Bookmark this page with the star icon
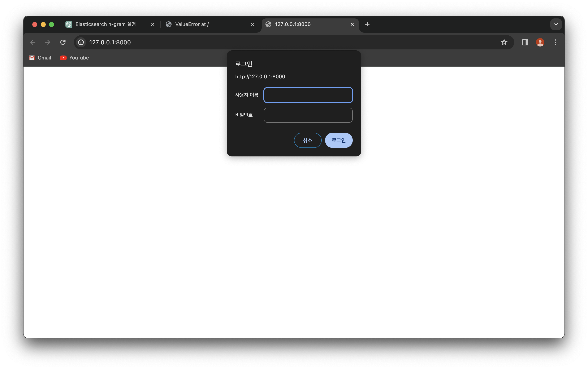 coord(504,43)
